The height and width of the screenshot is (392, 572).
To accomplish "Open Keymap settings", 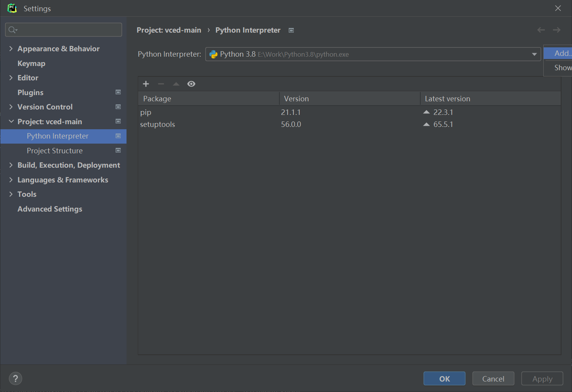I will 31,63.
